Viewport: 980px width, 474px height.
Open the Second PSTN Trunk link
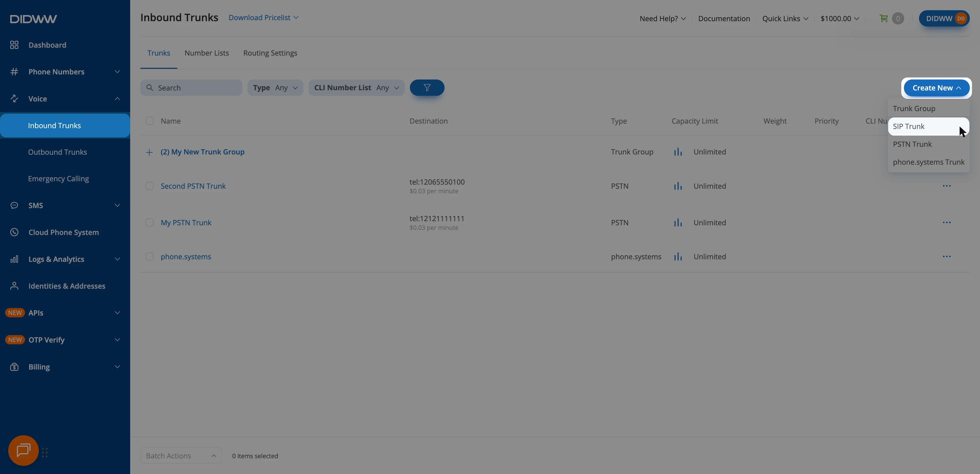click(193, 186)
